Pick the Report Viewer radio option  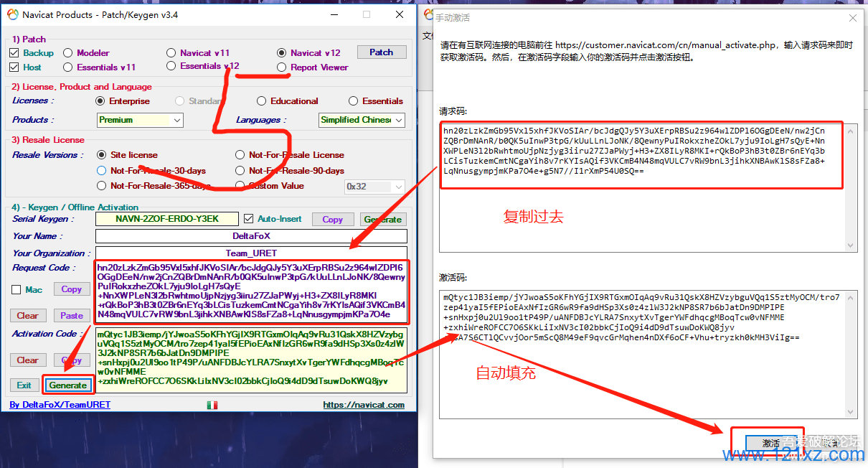point(282,67)
